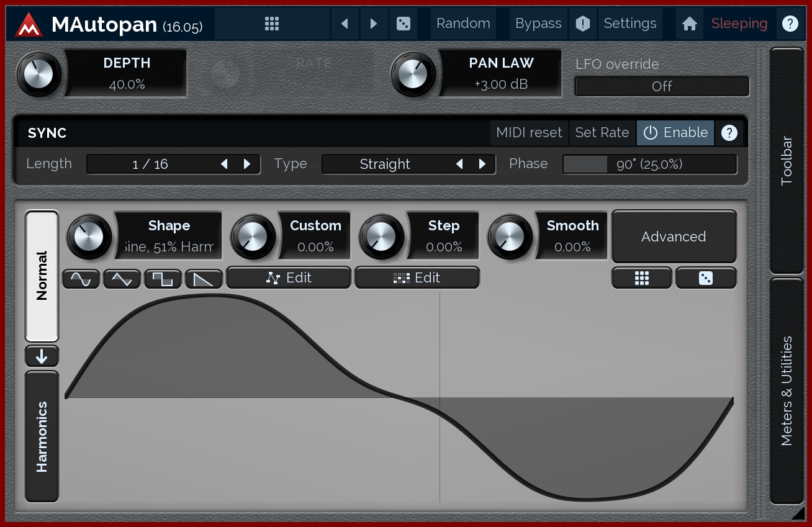The width and height of the screenshot is (812, 527).
Task: Click the Pan Law +3.00 dB value
Action: coord(501,85)
